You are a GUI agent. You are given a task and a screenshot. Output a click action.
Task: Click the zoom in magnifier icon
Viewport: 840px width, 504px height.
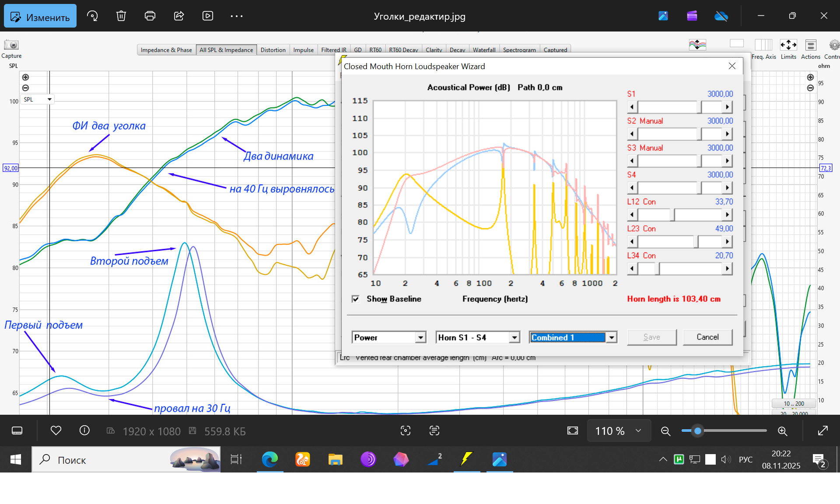pyautogui.click(x=783, y=431)
